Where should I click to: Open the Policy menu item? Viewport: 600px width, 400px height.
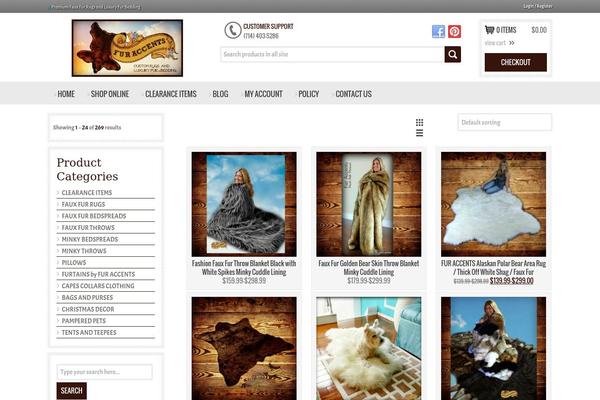coord(308,94)
